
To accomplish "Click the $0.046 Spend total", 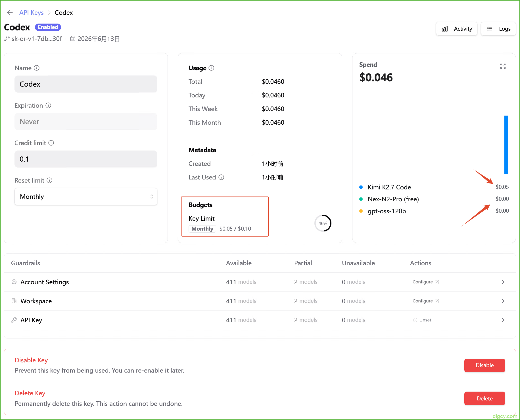I will [376, 77].
